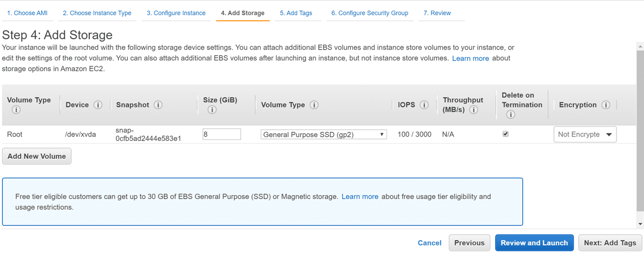644x256 pixels.
Task: Click info icon next to Snapshot header
Action: pos(158,105)
